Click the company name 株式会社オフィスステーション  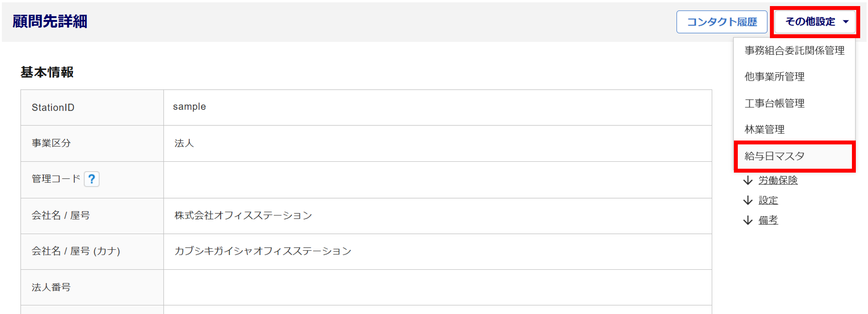tap(243, 216)
